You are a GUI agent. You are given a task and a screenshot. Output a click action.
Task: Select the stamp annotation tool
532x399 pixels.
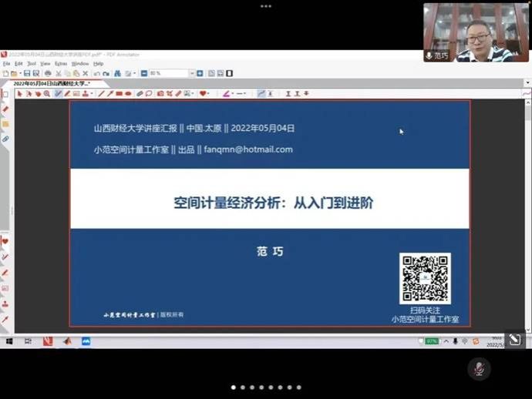coord(84,93)
